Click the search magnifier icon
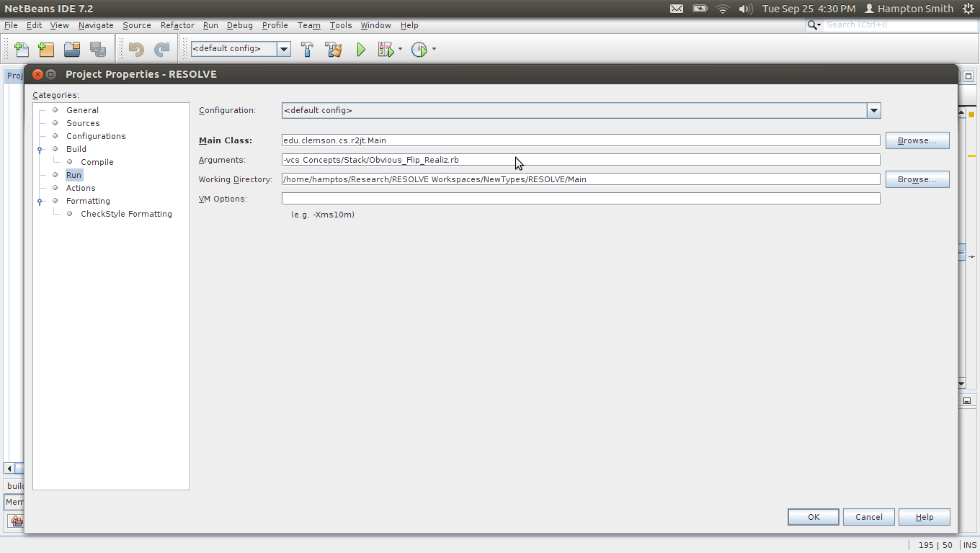 814,25
